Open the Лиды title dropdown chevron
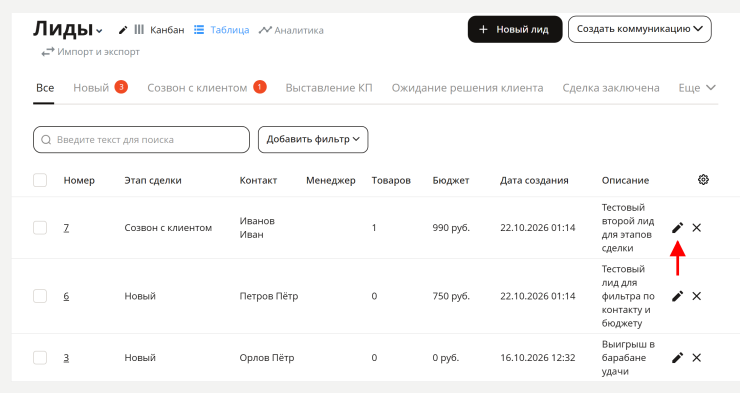The width and height of the screenshot is (740, 393). tap(99, 31)
